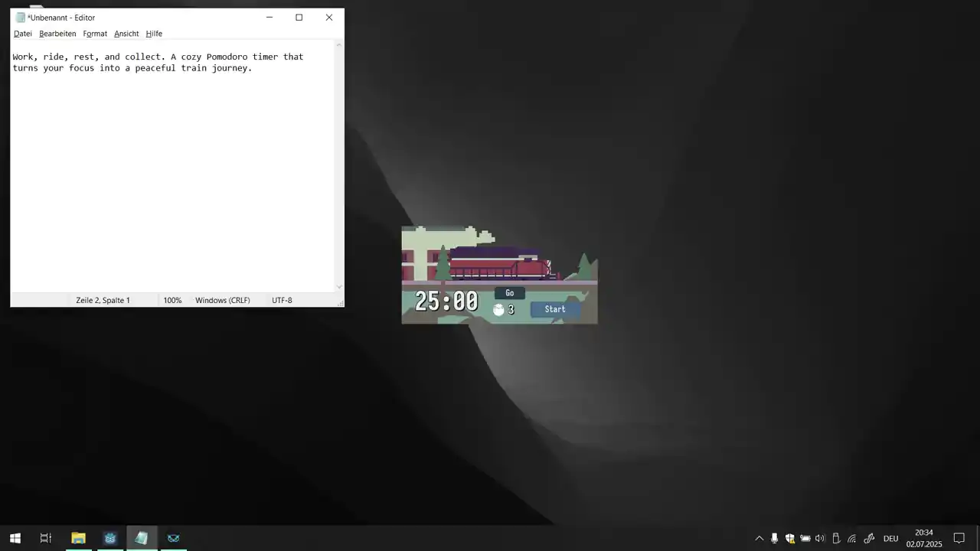The width and height of the screenshot is (980, 551).
Task: Open the Datei menu in Editor
Action: coord(23,34)
